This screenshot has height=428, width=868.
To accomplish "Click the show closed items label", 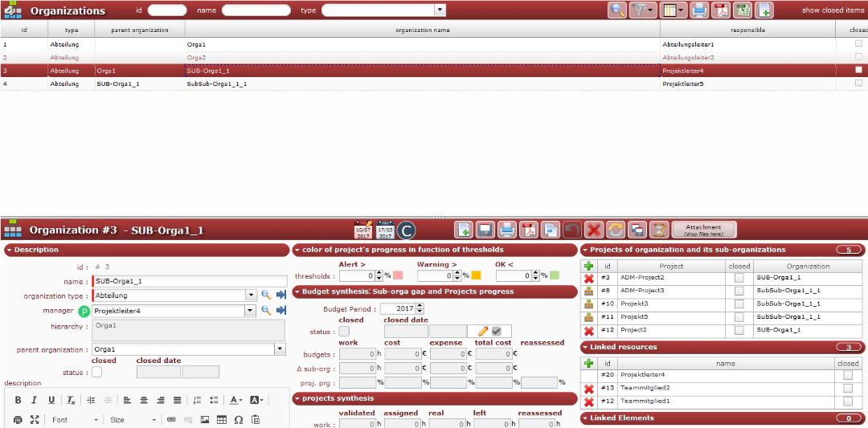I will (833, 10).
